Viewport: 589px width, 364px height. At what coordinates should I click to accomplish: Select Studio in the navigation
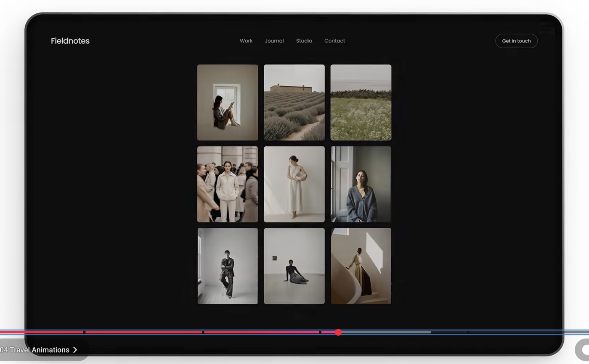coord(304,41)
